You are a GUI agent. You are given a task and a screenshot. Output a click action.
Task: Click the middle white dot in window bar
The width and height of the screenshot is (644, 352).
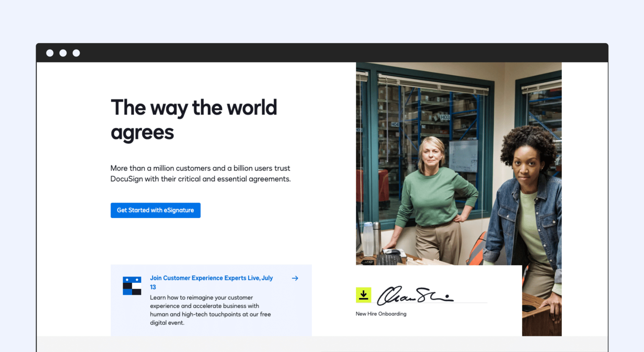pos(63,53)
